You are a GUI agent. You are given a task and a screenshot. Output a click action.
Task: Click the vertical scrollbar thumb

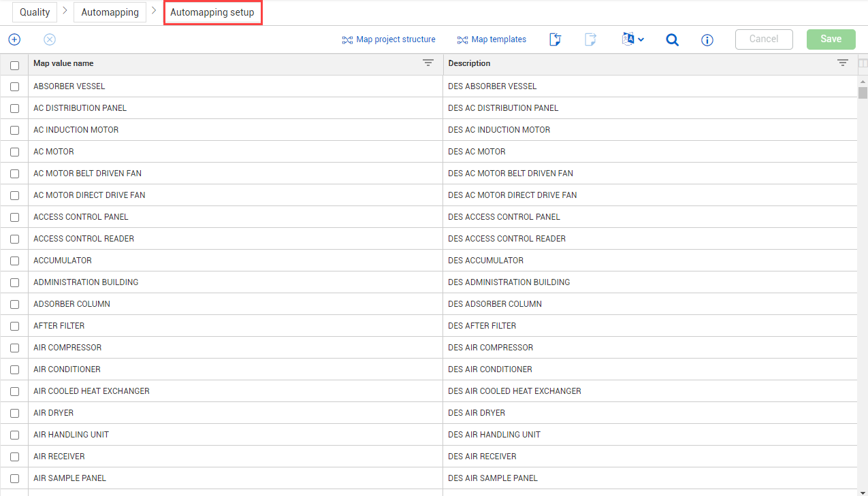(863, 93)
